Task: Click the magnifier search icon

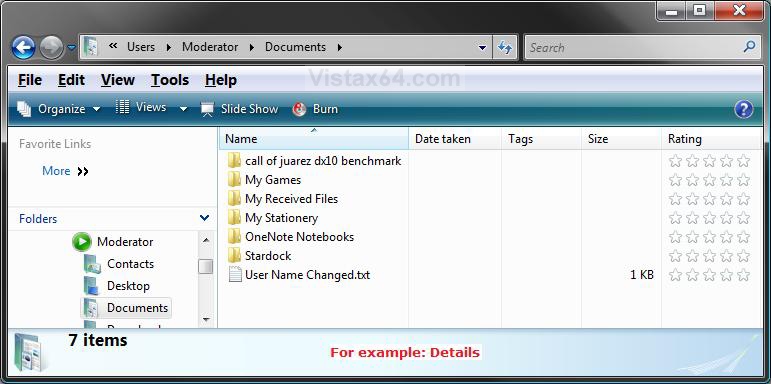Action: (x=749, y=47)
